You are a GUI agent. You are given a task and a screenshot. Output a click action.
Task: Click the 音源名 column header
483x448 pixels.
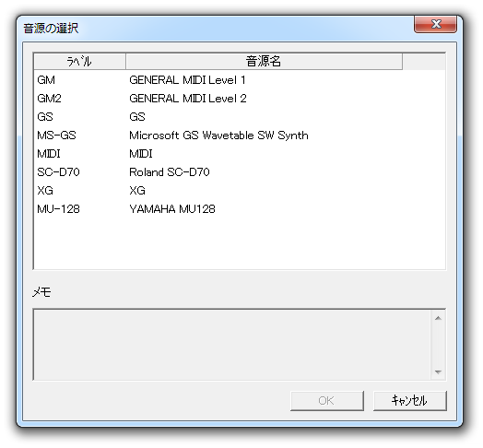coord(264,62)
